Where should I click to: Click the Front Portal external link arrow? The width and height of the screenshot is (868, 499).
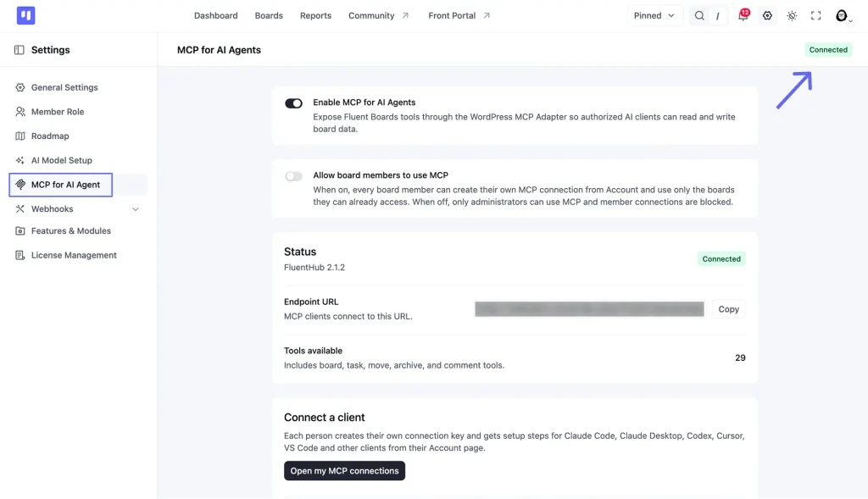[x=487, y=15]
